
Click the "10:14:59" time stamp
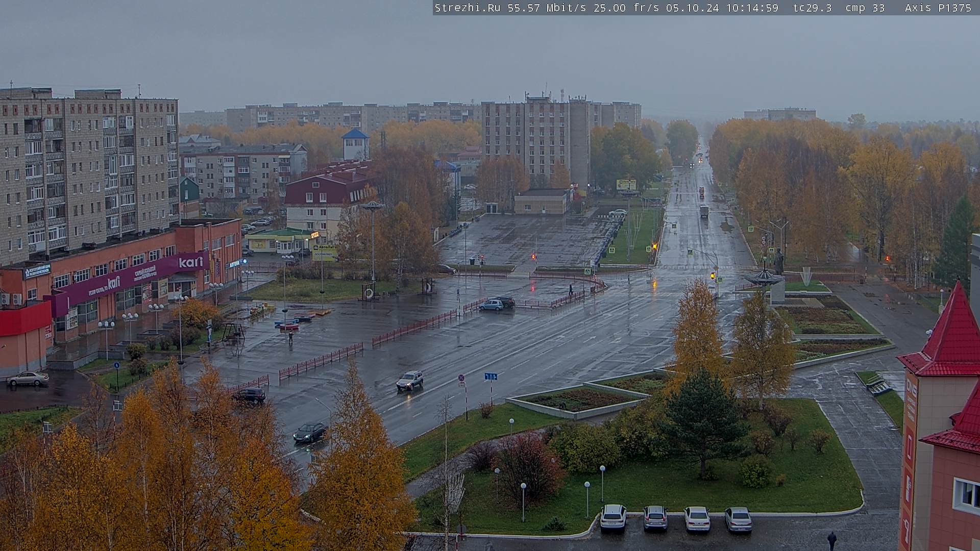[x=752, y=8]
